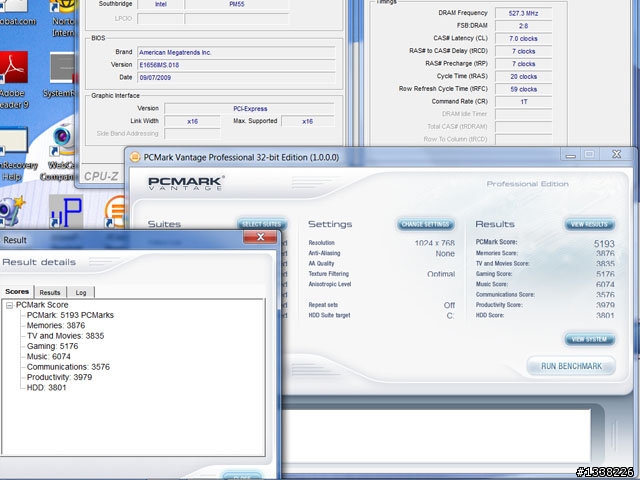The height and width of the screenshot is (480, 640).
Task: Click the Max. Supported x16 field
Action: click(308, 121)
